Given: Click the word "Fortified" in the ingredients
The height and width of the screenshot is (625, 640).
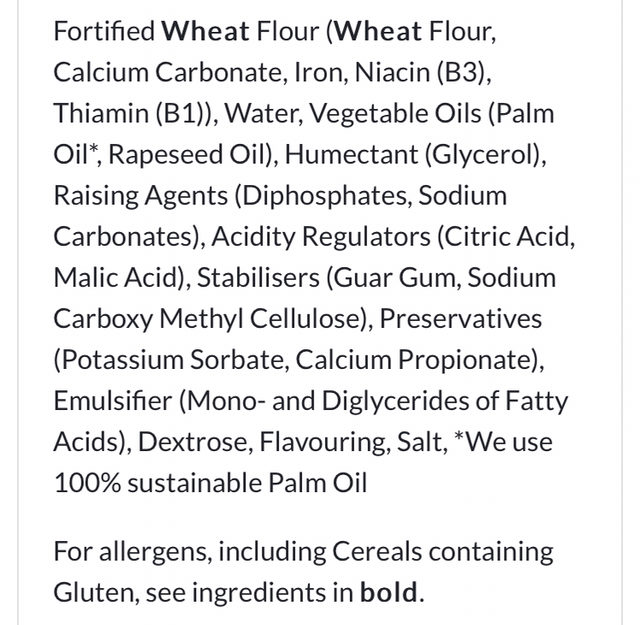Looking at the screenshot, I should 104,31.
